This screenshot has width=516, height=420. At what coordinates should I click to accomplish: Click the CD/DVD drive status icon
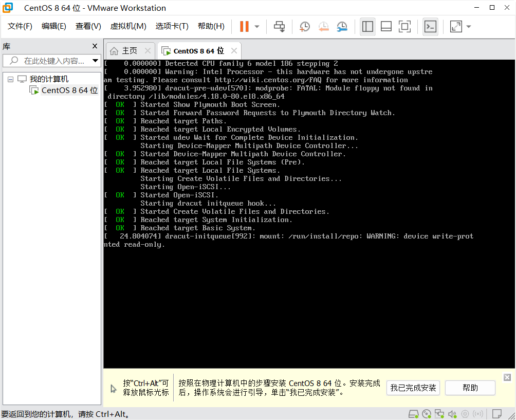(x=427, y=414)
